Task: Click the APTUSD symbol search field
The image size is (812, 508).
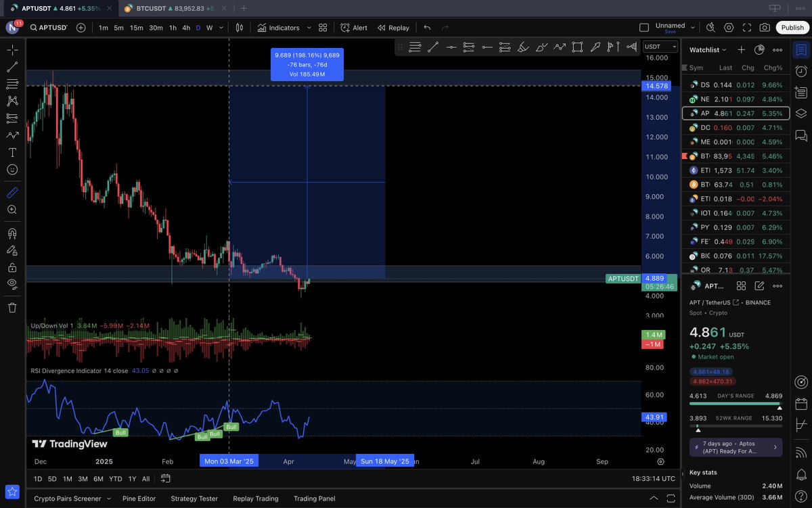Action: click(x=49, y=28)
